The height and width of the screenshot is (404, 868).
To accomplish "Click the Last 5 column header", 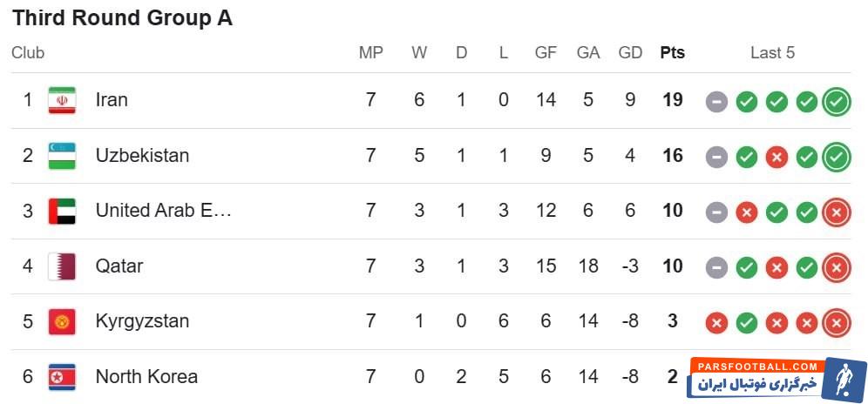I will click(772, 52).
